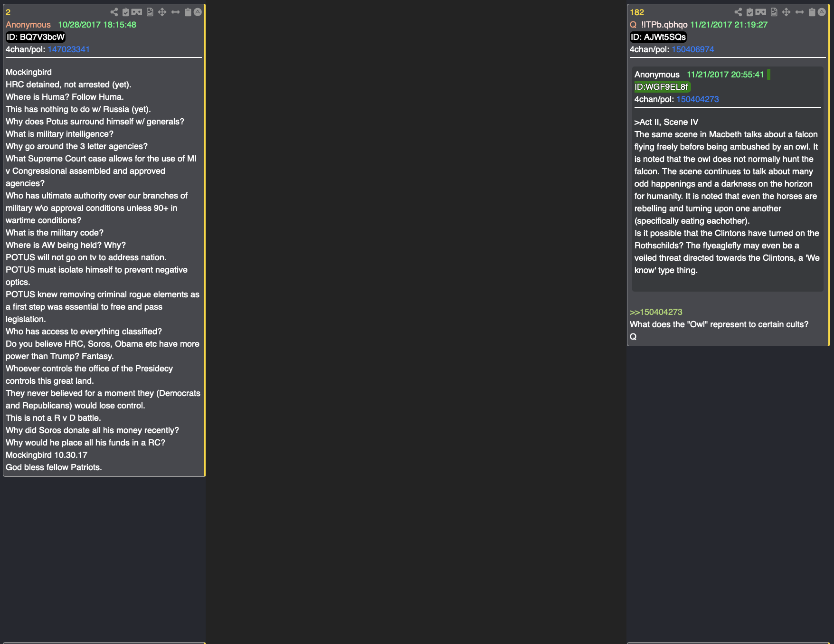The image size is (834, 644).
Task: Click the VR goggles icon on post 182
Action: 761,12
